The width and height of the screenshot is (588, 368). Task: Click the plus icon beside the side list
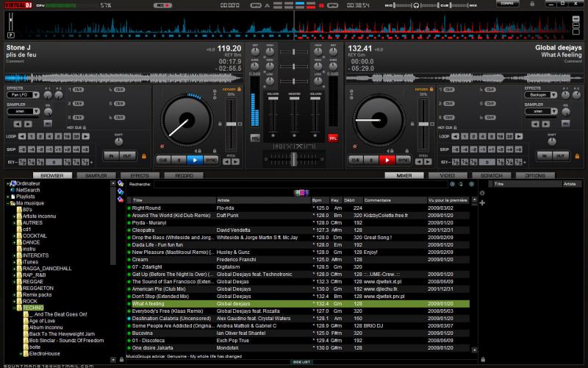pyautogui.click(x=482, y=203)
